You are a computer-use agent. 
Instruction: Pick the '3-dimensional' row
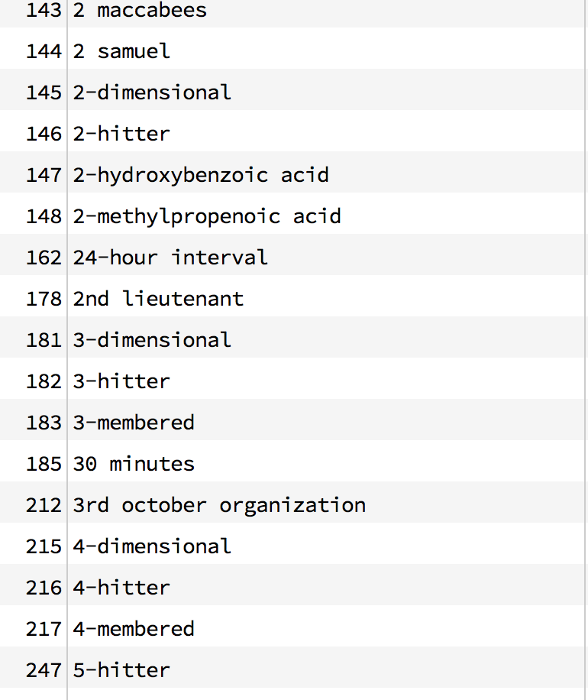[292, 337]
